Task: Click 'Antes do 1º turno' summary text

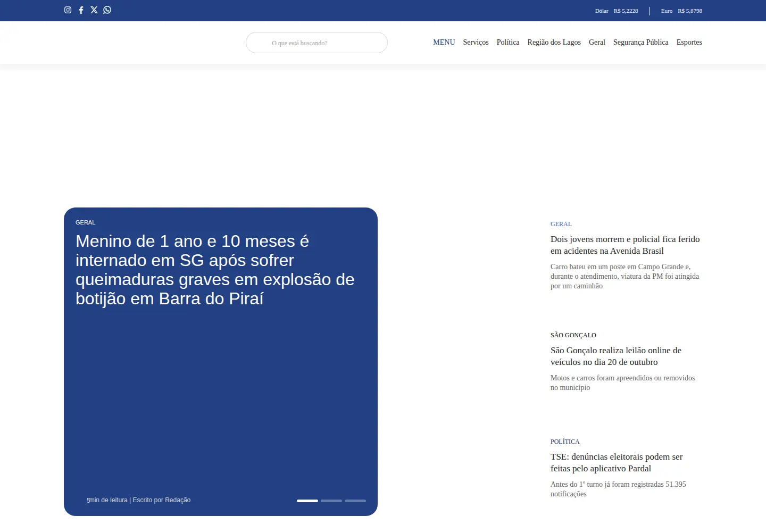Action: [x=618, y=489]
